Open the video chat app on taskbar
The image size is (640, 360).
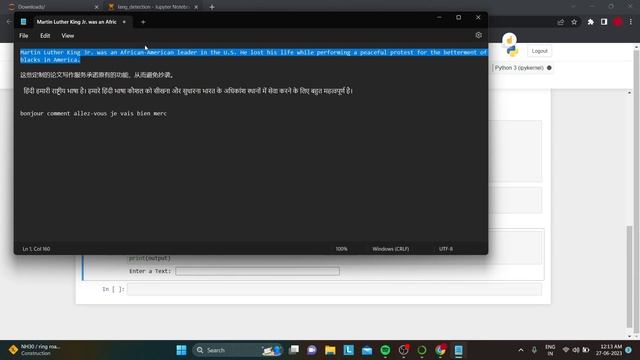coord(312,350)
